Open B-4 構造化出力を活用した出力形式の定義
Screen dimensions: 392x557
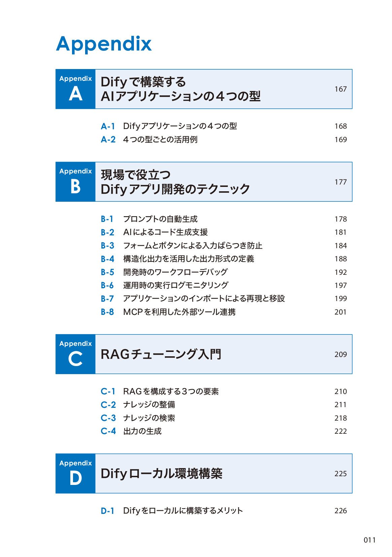pos(188,259)
